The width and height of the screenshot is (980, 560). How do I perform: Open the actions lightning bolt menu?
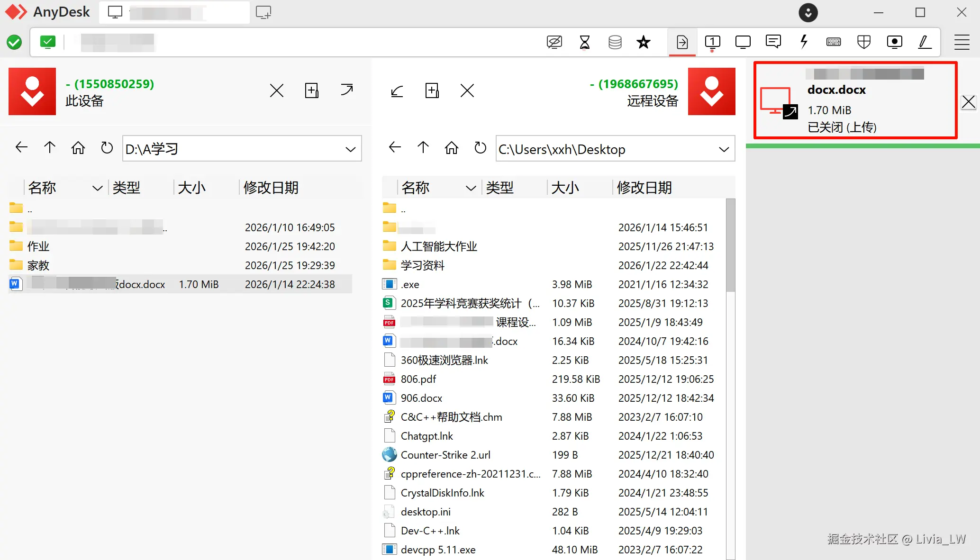pyautogui.click(x=804, y=42)
